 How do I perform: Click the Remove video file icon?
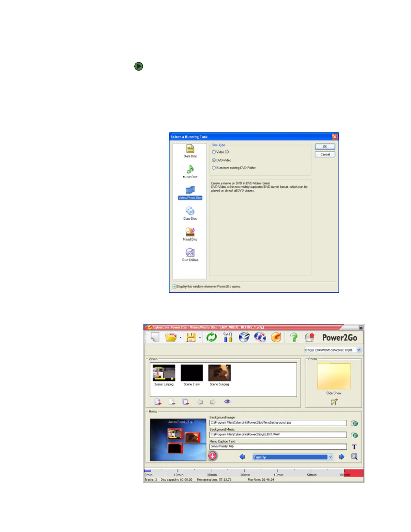172,402
